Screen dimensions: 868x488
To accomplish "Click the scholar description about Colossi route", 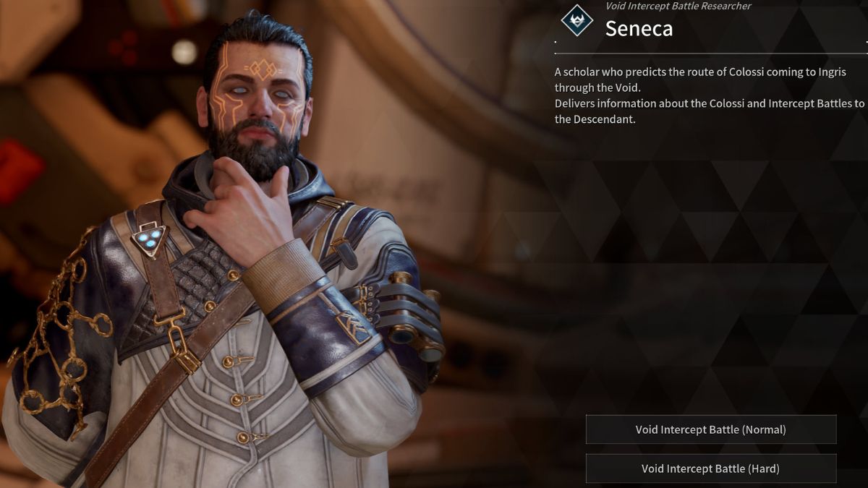I will pyautogui.click(x=700, y=80).
